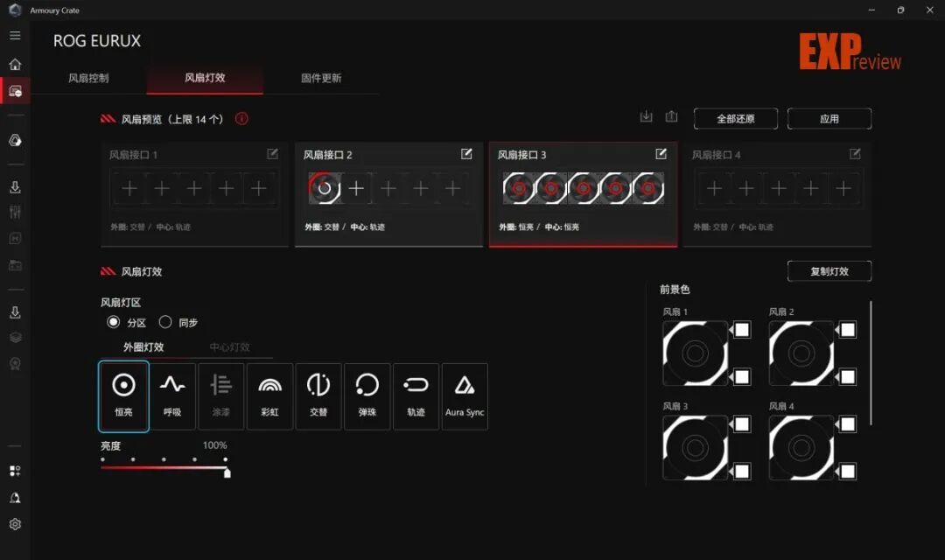Click the upper color swatch of 风扇 2
This screenshot has height=560, width=945.
pyautogui.click(x=848, y=329)
